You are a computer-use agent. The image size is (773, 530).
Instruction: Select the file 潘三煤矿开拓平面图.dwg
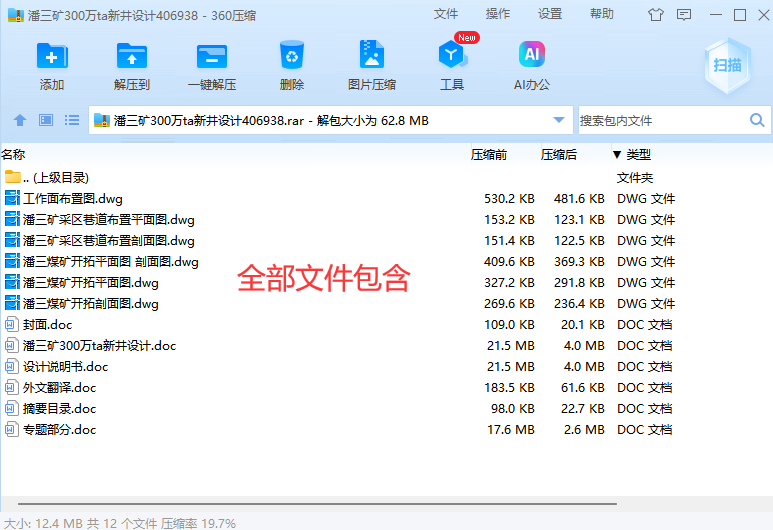click(91, 283)
